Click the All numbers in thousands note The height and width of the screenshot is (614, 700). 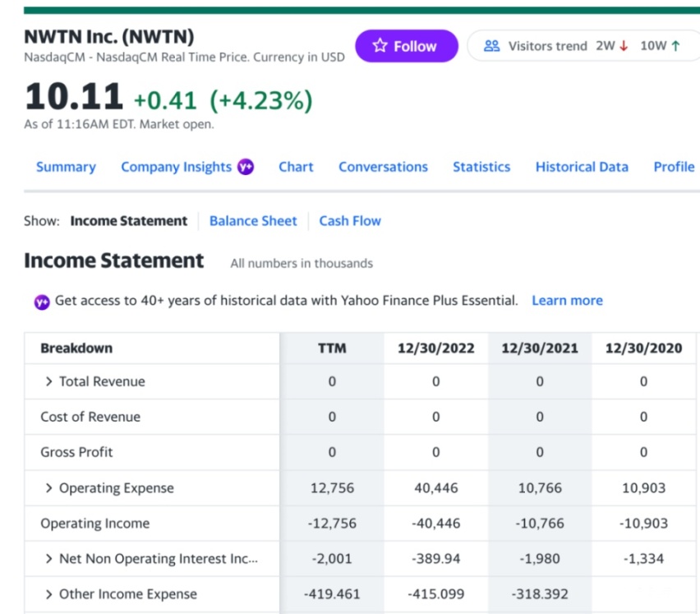click(x=302, y=264)
